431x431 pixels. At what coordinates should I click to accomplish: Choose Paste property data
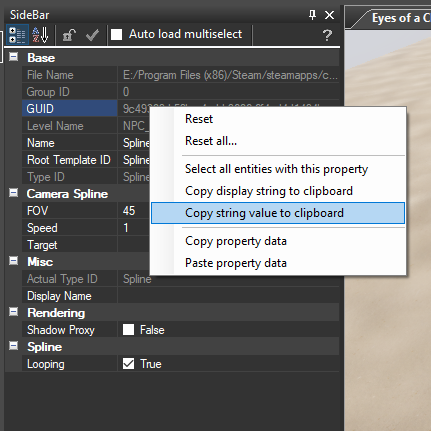pyautogui.click(x=278, y=263)
